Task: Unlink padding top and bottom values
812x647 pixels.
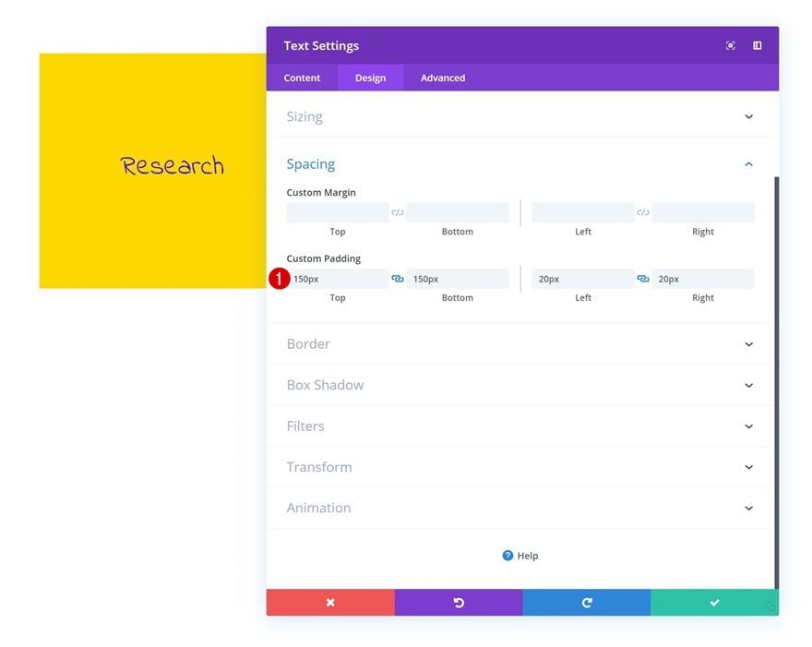Action: 397,279
